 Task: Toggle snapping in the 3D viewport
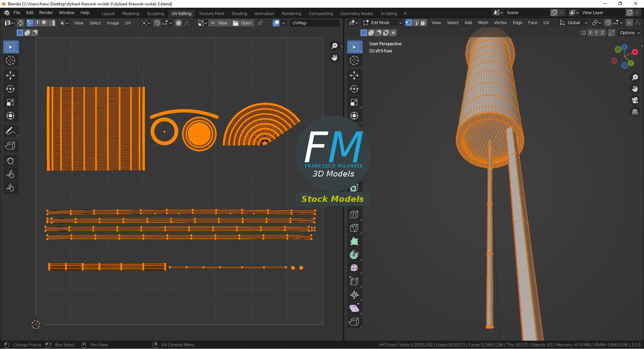[608, 23]
